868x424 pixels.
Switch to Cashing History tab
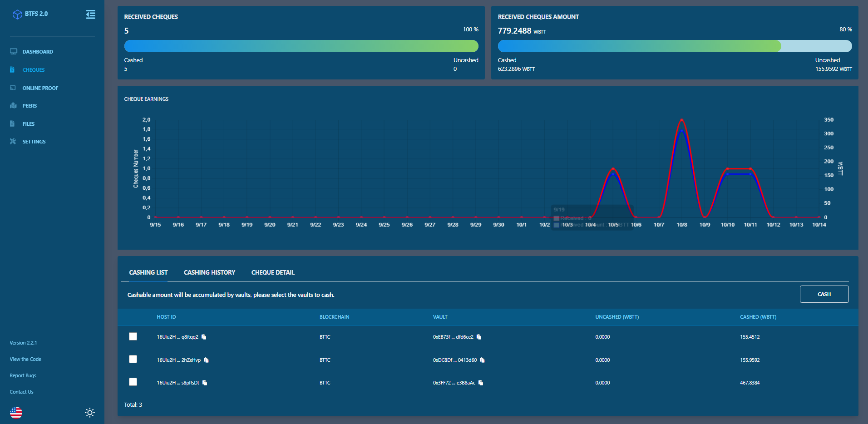point(209,272)
